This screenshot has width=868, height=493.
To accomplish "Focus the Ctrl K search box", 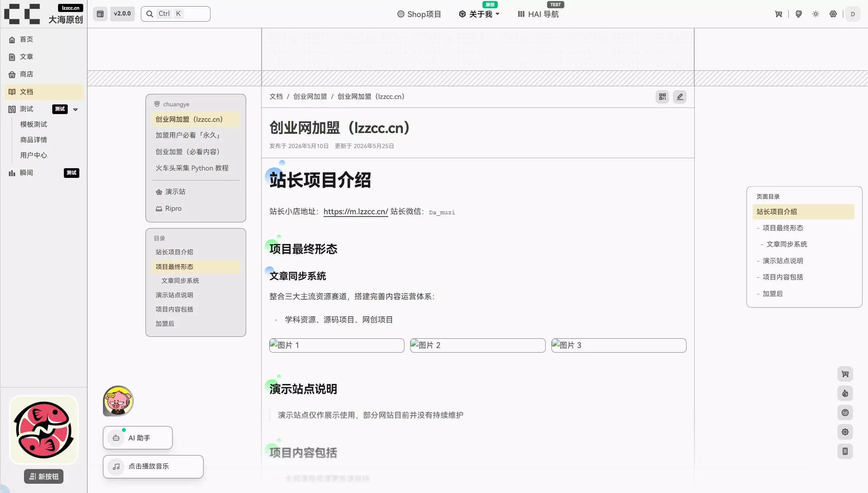I will tap(176, 14).
